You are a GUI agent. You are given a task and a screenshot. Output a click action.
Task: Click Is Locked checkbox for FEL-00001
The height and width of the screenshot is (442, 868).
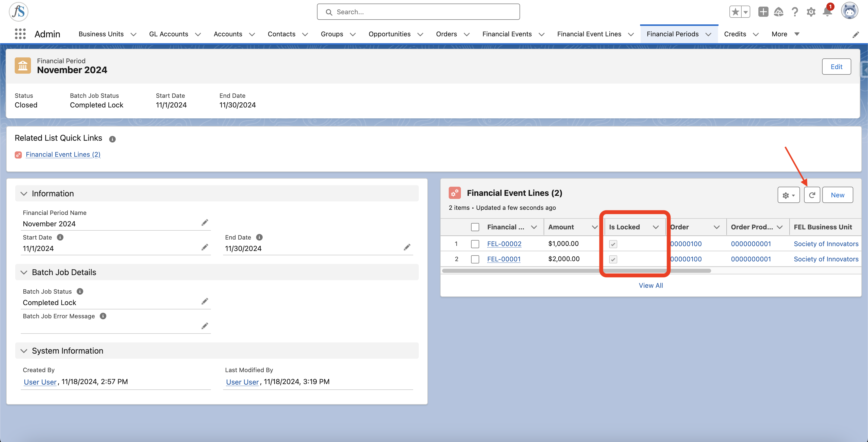613,259
